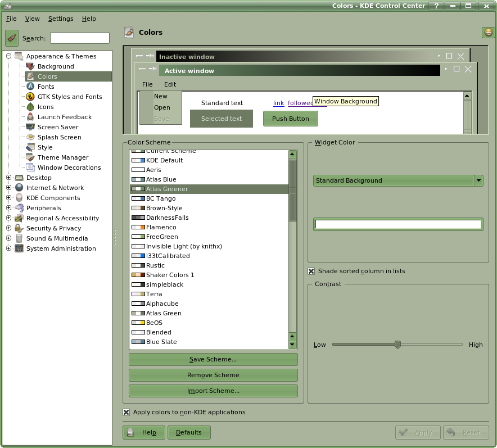Expand the Desktop tree branch

tap(9, 178)
